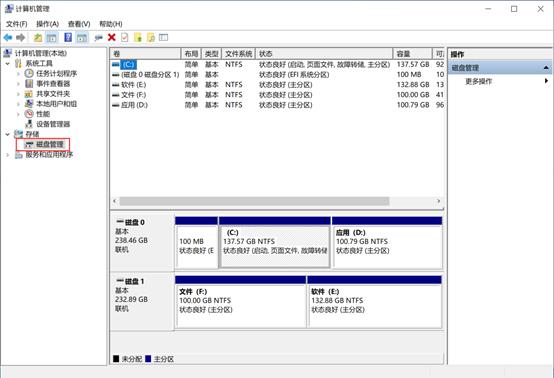Screen dimensions: 554x378
Task: Collapse the 磁盘管理 actions section arrow
Action: click(x=546, y=67)
